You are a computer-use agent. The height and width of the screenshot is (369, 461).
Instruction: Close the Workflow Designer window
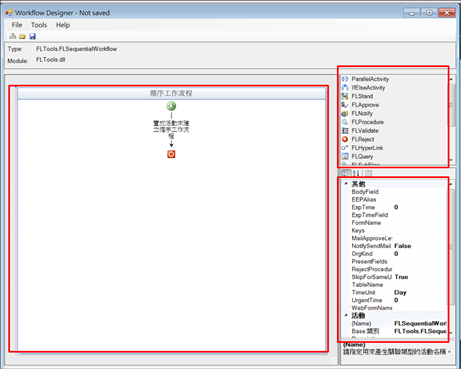(x=447, y=13)
